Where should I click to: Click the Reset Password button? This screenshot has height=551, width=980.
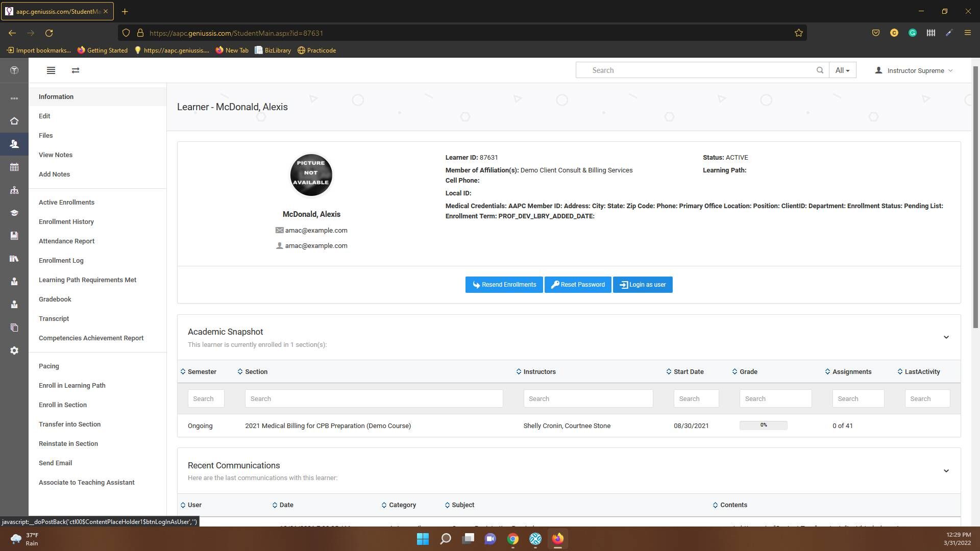coord(578,285)
